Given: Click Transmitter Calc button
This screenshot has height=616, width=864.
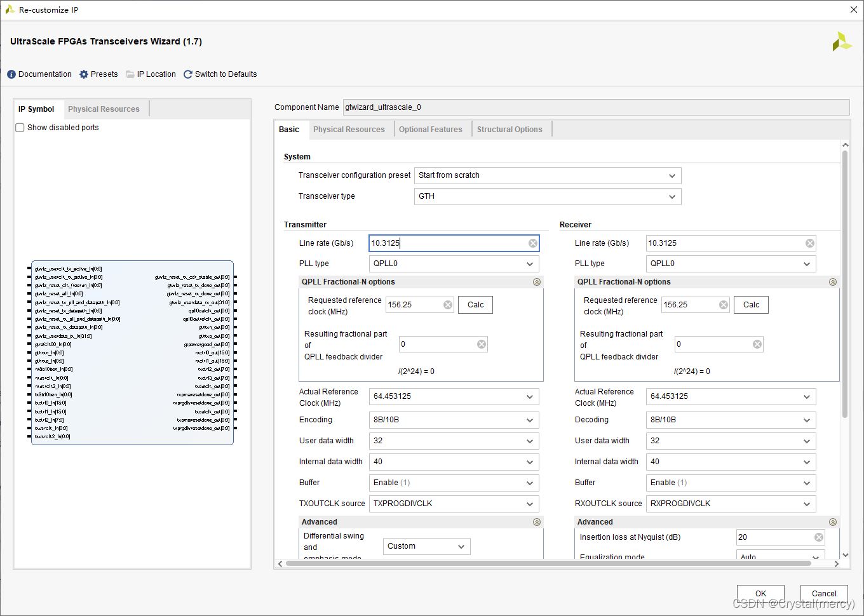Looking at the screenshot, I should tap(476, 305).
